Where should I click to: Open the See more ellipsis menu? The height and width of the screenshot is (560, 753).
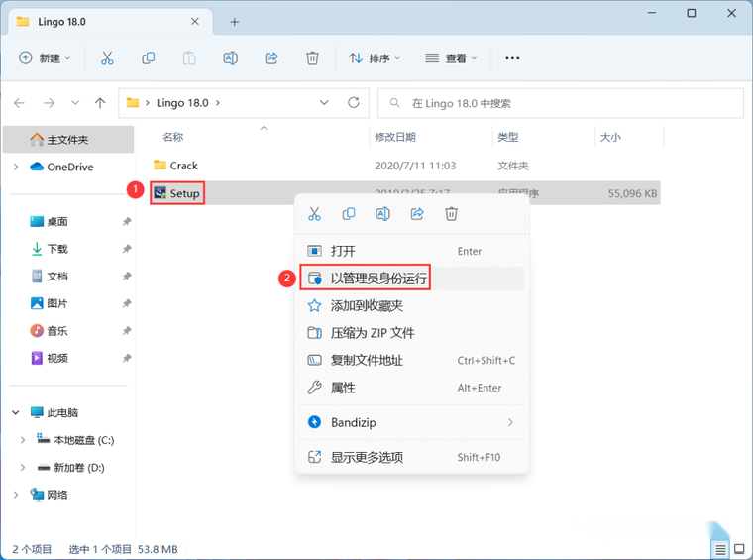point(512,58)
